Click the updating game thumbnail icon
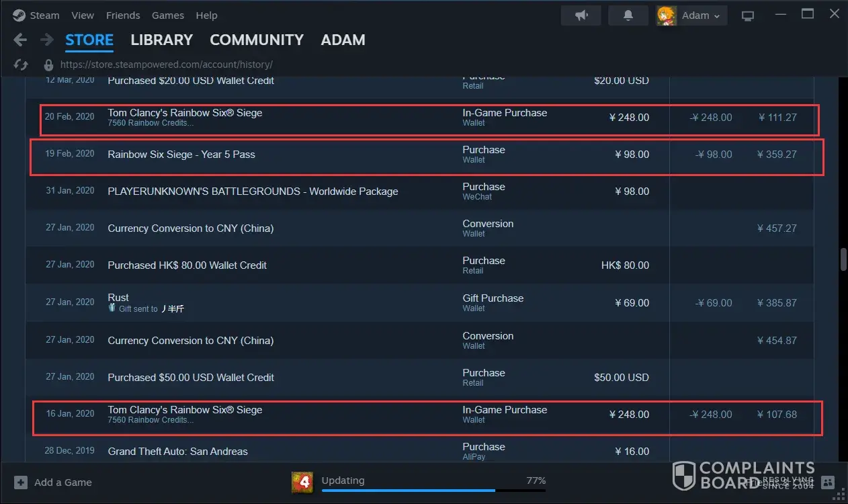 pyautogui.click(x=302, y=482)
